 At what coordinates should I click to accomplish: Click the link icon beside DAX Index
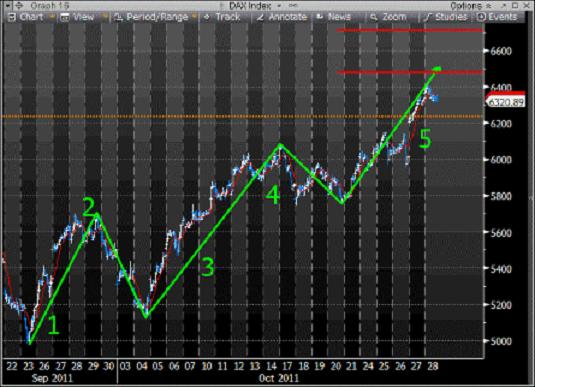click(x=293, y=6)
